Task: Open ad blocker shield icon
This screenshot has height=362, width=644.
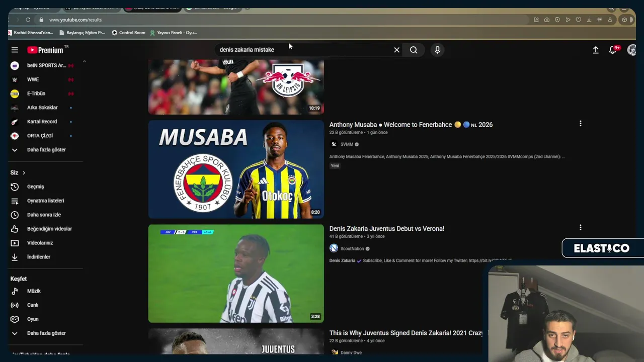Action: pos(557,20)
